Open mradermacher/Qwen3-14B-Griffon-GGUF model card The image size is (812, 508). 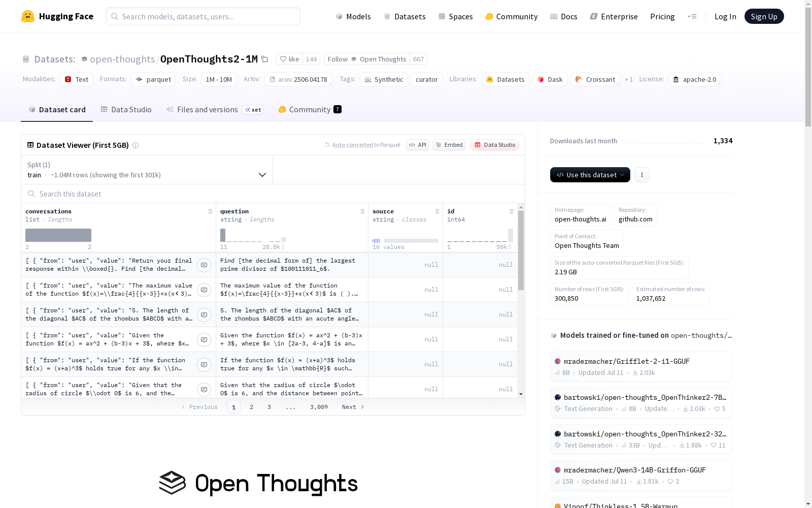641,475
